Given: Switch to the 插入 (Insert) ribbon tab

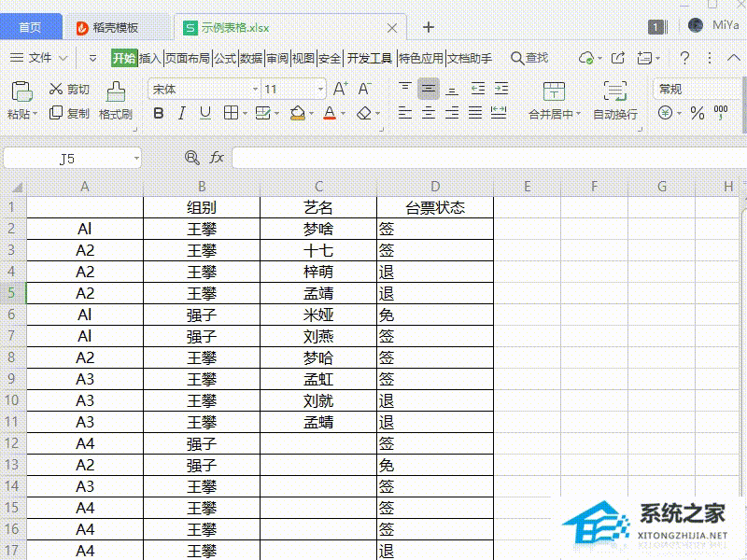Looking at the screenshot, I should pos(150,58).
